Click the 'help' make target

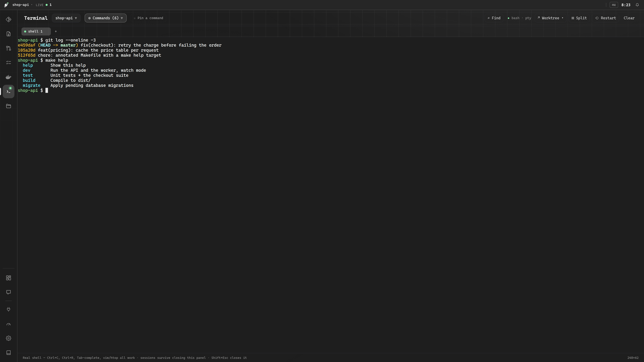(28, 65)
